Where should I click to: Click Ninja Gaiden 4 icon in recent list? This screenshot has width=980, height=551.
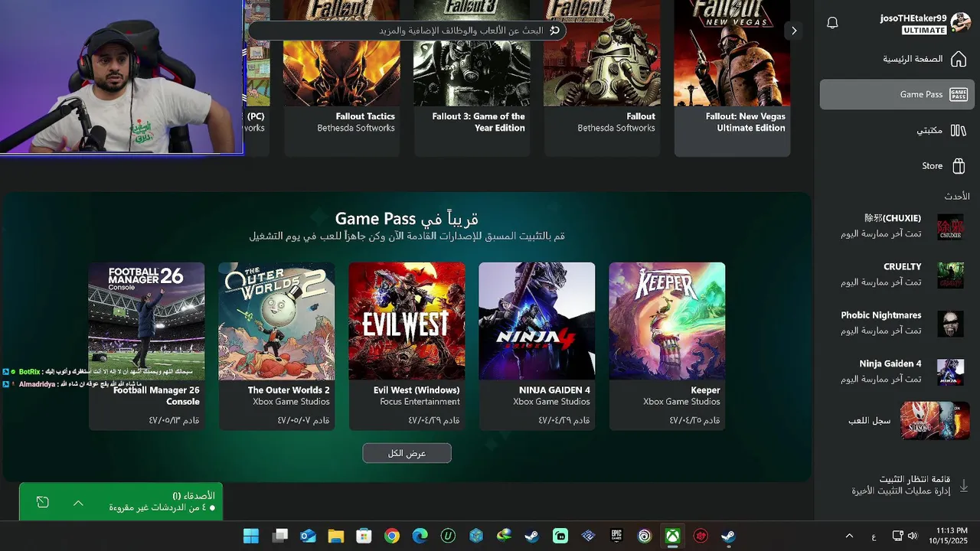point(950,372)
